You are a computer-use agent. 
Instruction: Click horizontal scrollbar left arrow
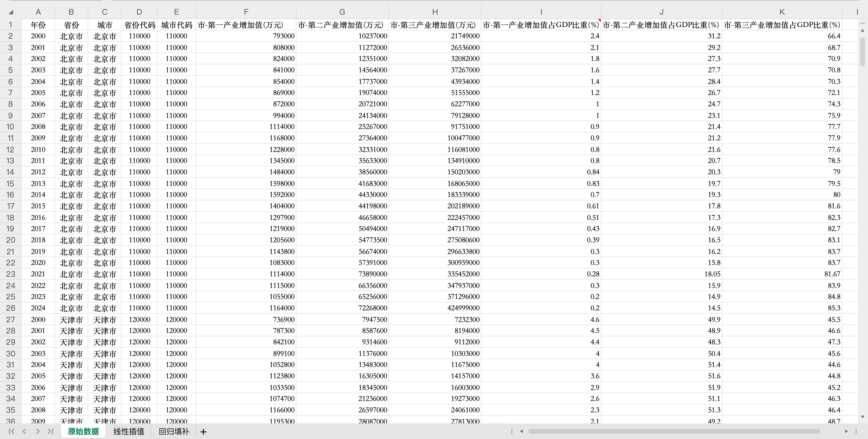[521, 431]
